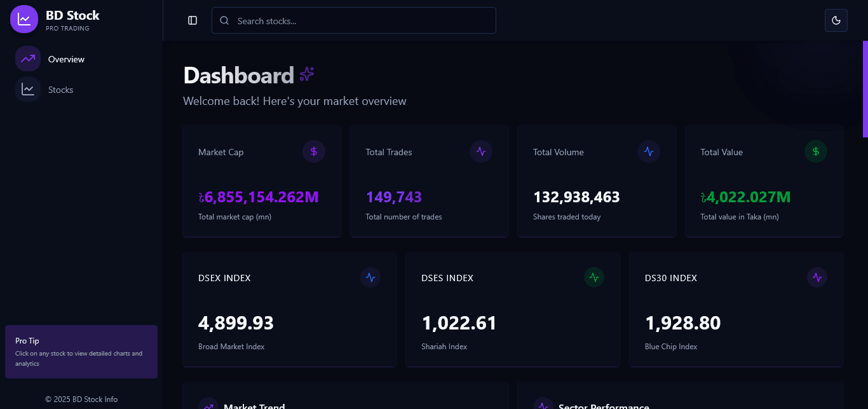Click the Total Trades card label

389,152
